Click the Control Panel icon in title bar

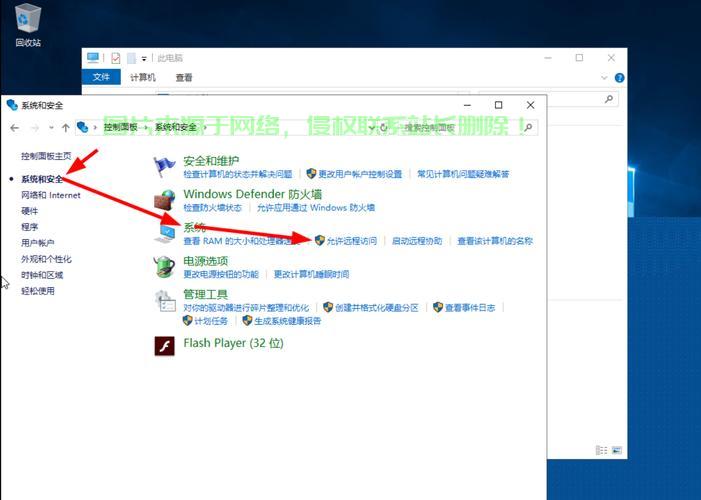pos(12,105)
